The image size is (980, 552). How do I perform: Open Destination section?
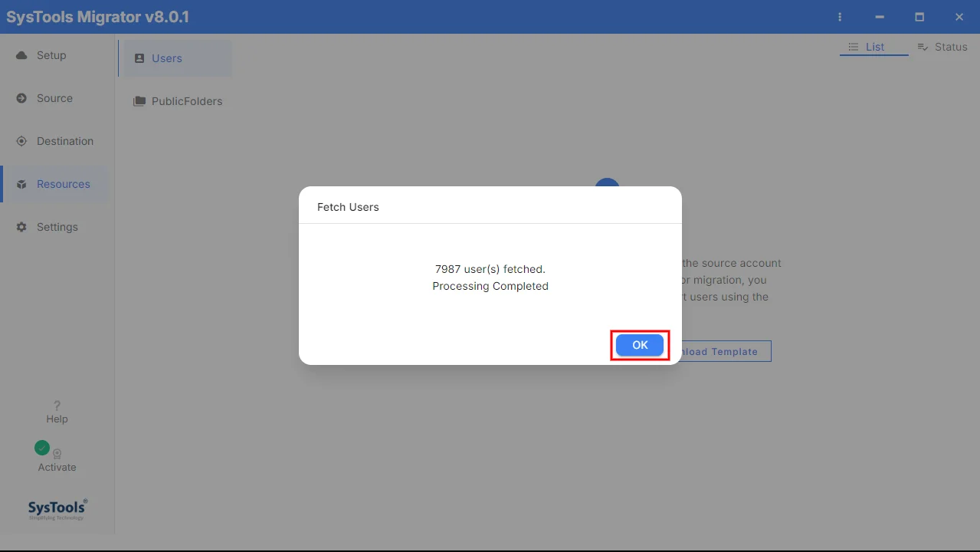[x=54, y=141]
